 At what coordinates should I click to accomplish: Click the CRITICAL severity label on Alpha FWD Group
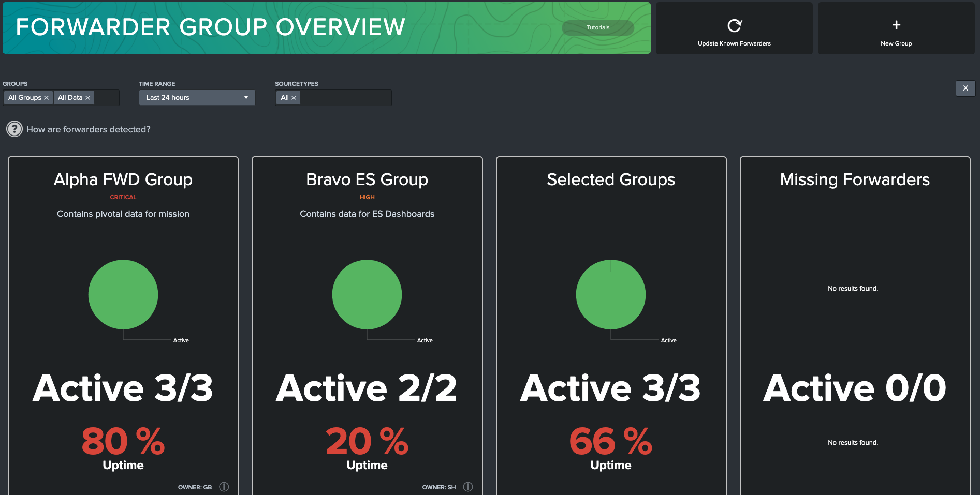coord(123,197)
